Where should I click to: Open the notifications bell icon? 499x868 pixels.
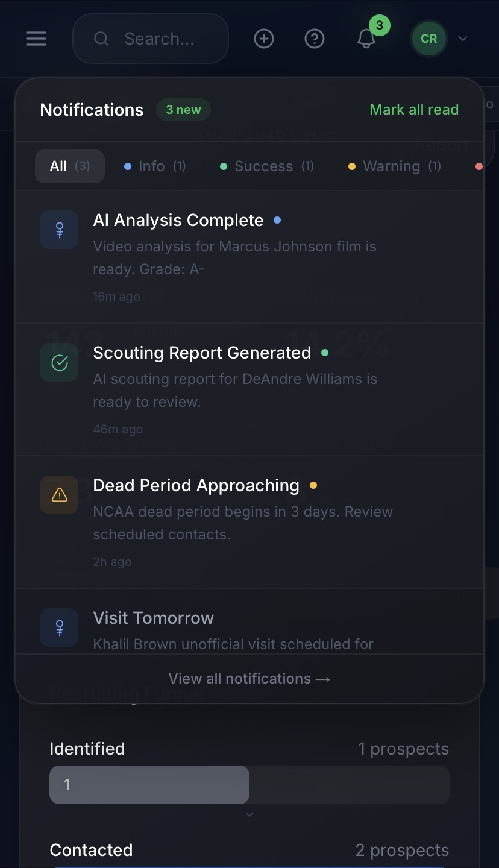point(366,39)
